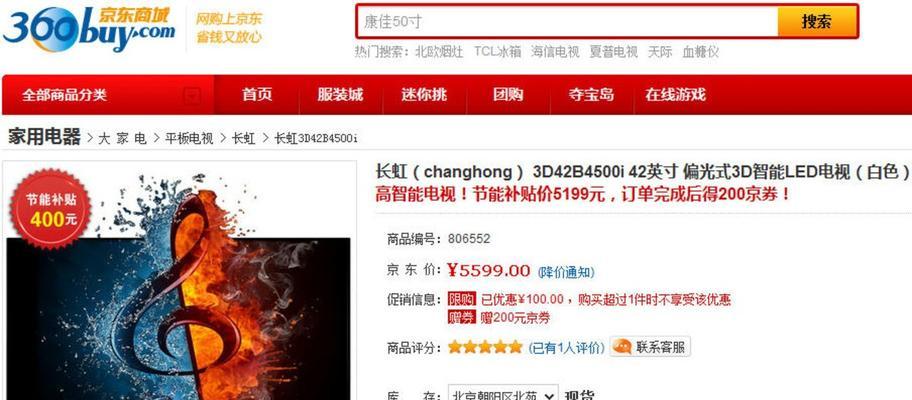Click the 联系客服 chat bubble icon
This screenshot has width=912, height=400.
pyautogui.click(x=622, y=347)
